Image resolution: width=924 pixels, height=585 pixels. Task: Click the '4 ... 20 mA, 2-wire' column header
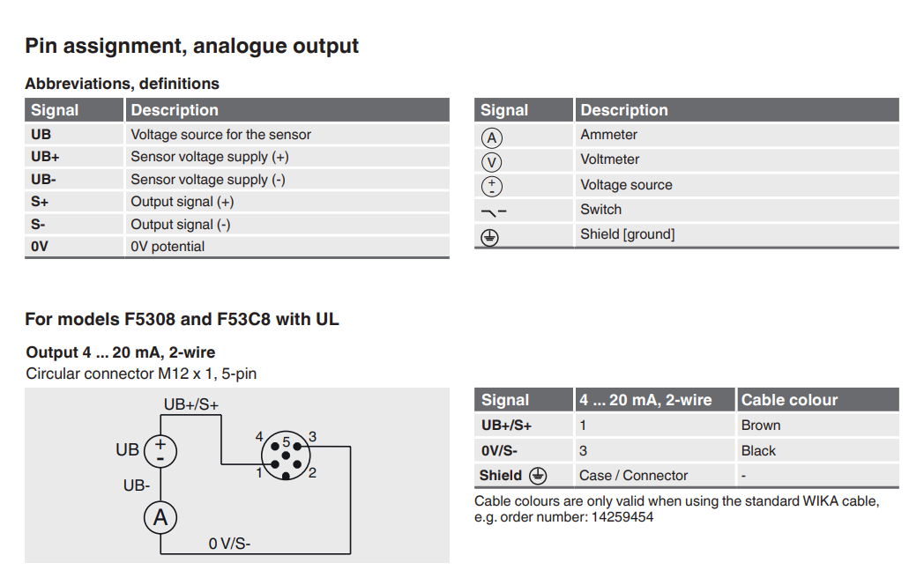645,400
